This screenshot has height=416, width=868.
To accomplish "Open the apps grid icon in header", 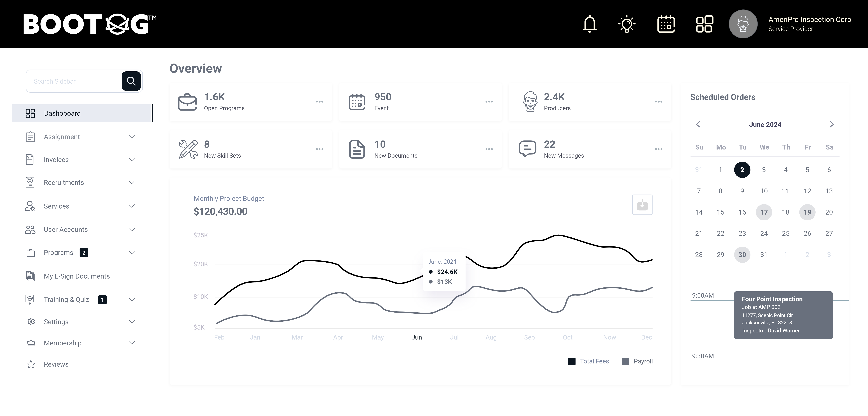I will [x=705, y=24].
